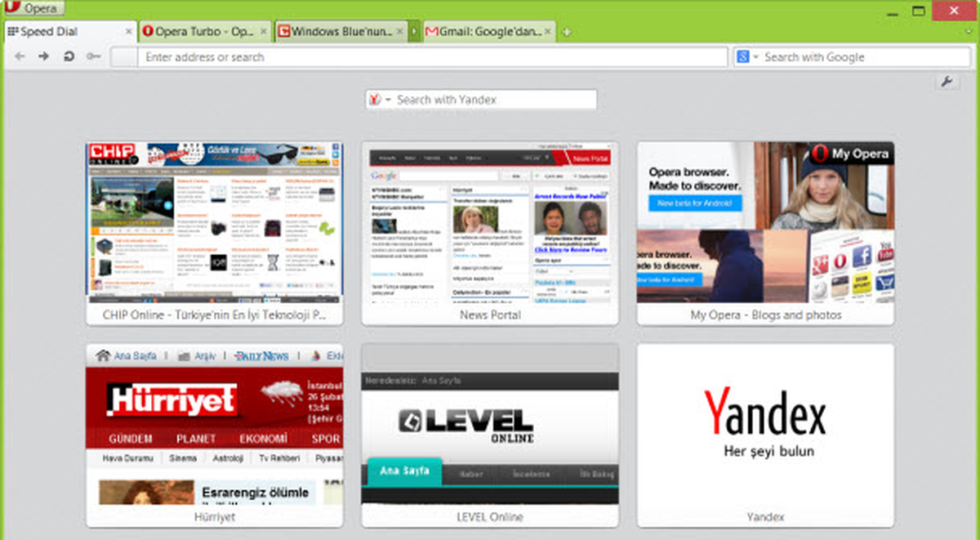Image resolution: width=980 pixels, height=540 pixels.
Task: Open the password wand key icon
Action: [x=93, y=56]
